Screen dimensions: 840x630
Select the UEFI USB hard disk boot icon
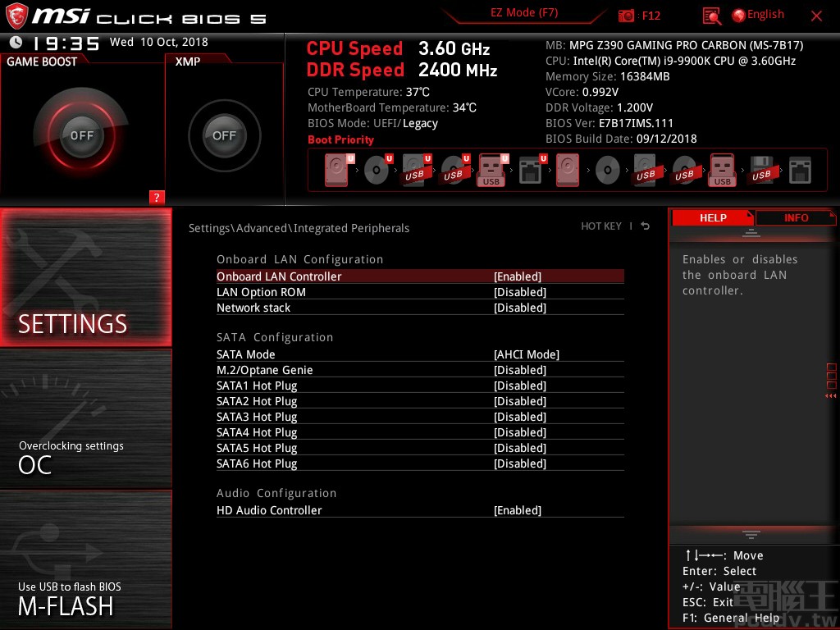(x=416, y=170)
